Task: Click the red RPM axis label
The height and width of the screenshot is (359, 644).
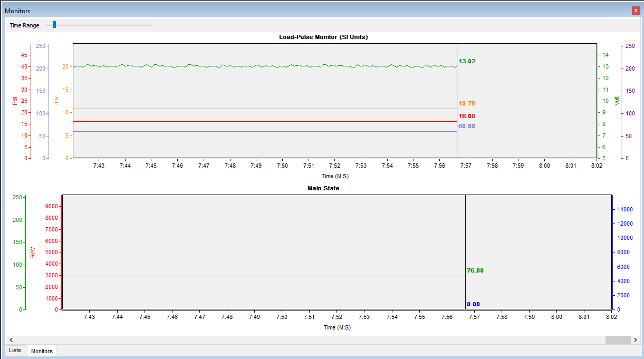Action: (x=33, y=253)
